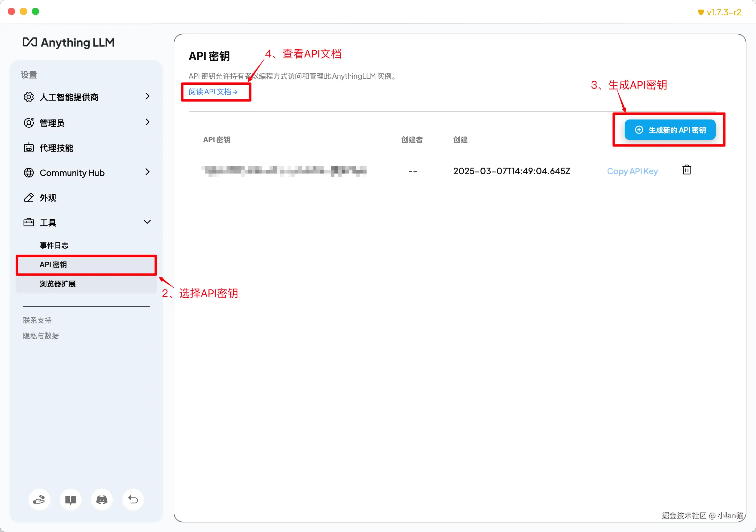Select 事件日志 under tools
756x532 pixels.
pyautogui.click(x=54, y=246)
